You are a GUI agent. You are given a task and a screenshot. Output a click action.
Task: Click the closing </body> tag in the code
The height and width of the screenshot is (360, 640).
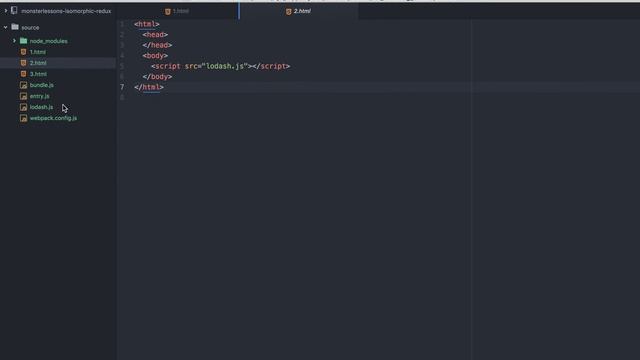157,77
